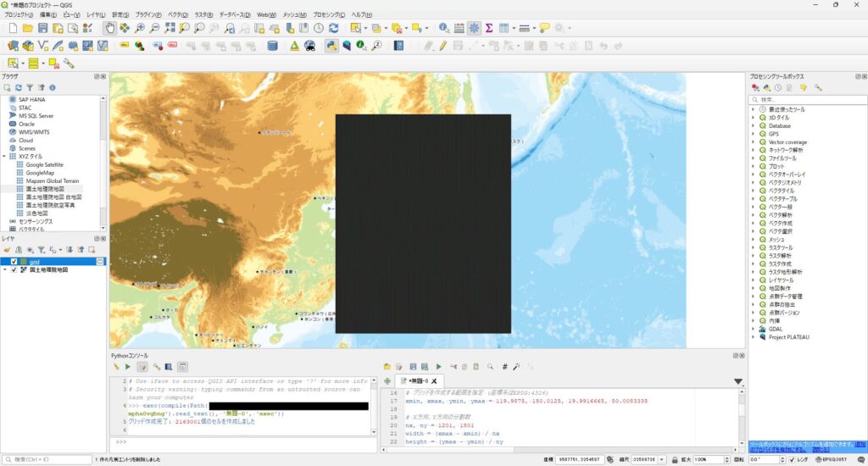Click the Zoom Full extent icon
This screenshot has width=868, height=466.
pos(170,28)
